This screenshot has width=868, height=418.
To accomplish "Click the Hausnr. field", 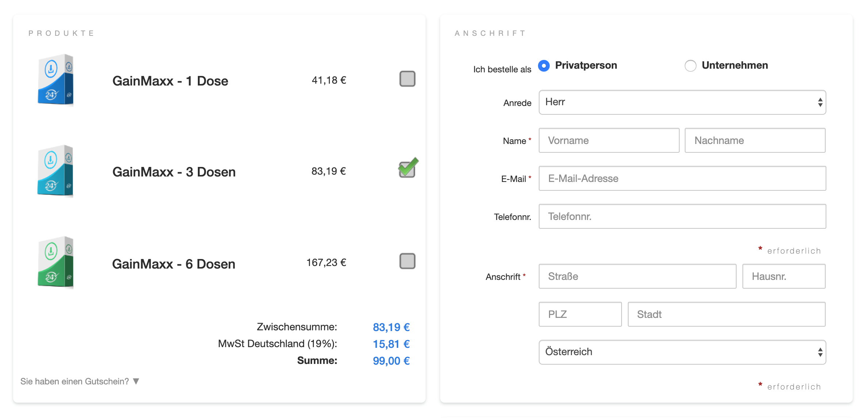I will [783, 277].
